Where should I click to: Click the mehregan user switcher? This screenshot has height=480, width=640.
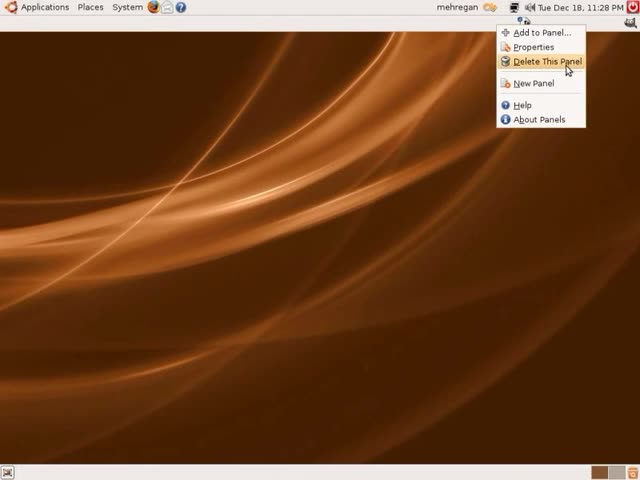(x=457, y=7)
